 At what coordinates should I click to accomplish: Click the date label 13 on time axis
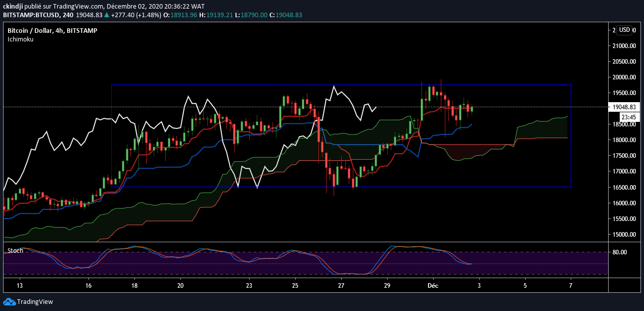click(x=20, y=285)
